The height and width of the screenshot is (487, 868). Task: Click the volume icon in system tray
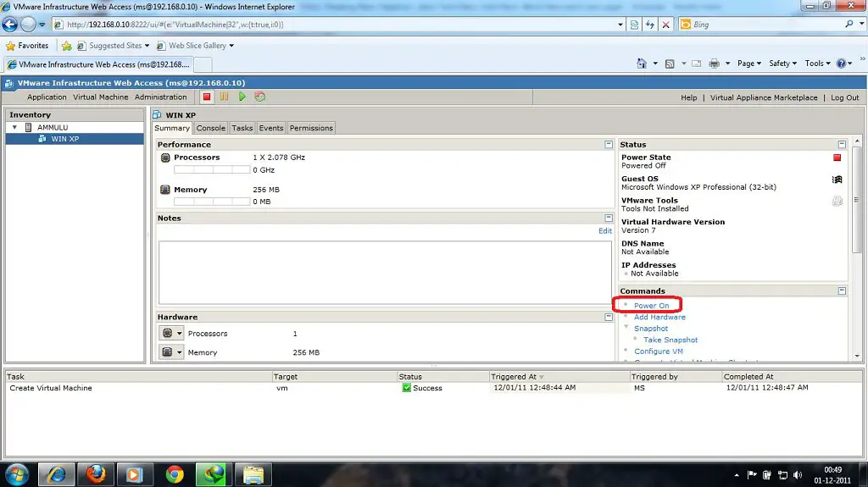point(798,475)
